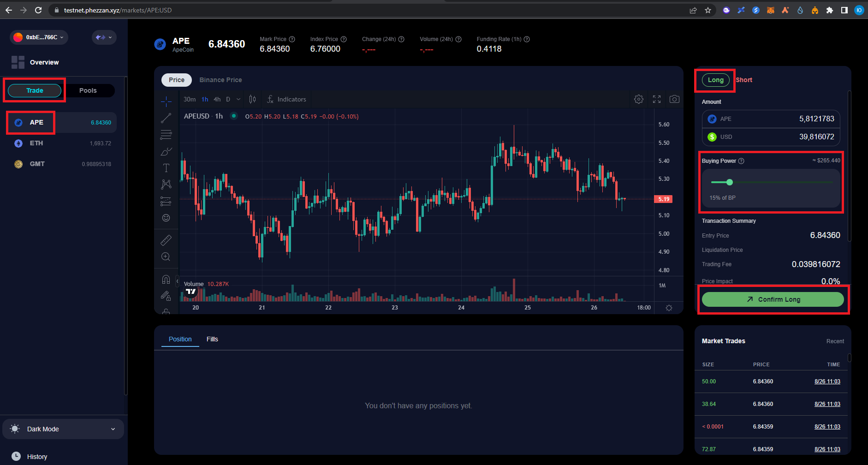This screenshot has width=868, height=465.
Task: Switch the chart to fullscreen mode
Action: point(657,99)
